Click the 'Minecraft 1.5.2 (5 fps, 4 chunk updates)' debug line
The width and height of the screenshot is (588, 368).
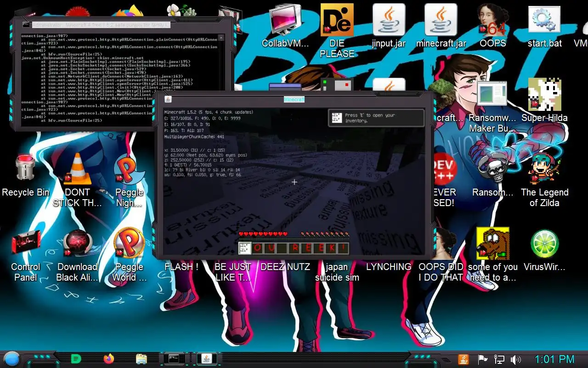click(x=209, y=112)
